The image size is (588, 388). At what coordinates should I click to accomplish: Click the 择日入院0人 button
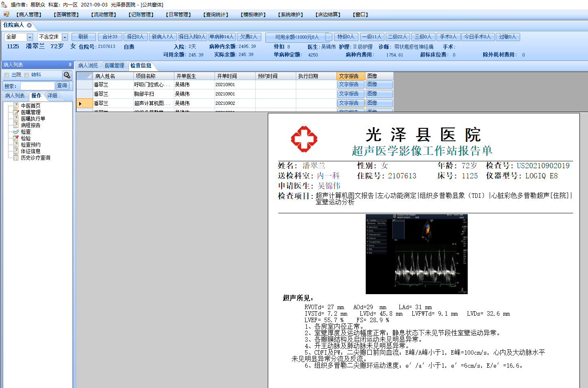(x=193, y=37)
